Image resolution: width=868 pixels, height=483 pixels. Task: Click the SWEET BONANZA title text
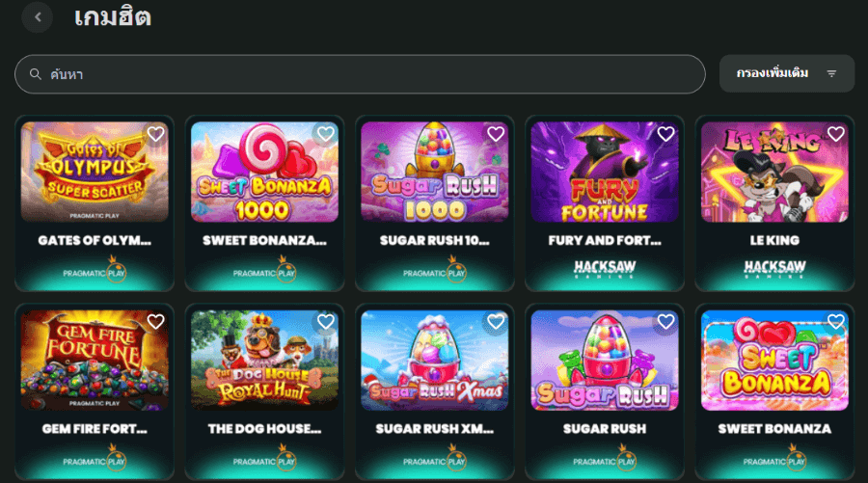click(x=774, y=429)
